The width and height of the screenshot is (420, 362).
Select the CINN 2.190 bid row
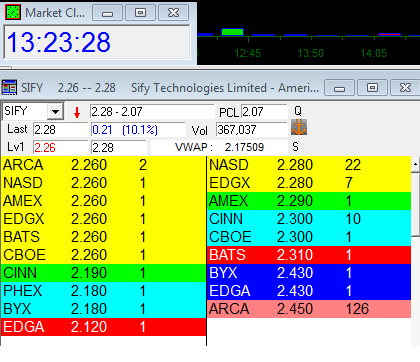click(103, 273)
